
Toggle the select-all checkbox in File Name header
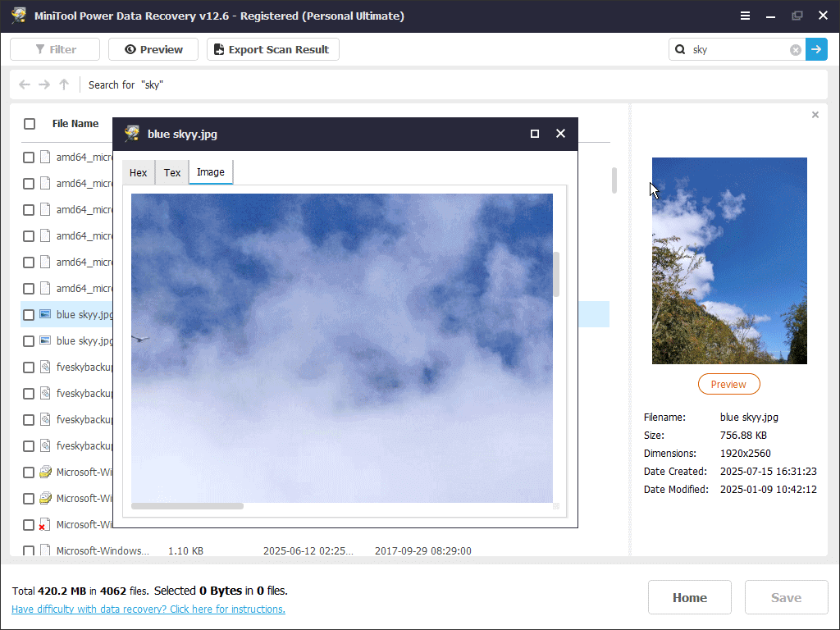30,123
